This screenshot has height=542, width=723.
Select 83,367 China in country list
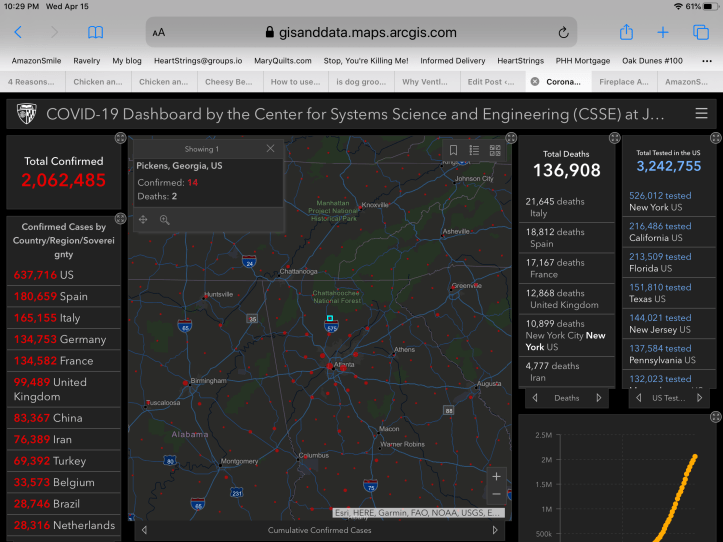64,418
